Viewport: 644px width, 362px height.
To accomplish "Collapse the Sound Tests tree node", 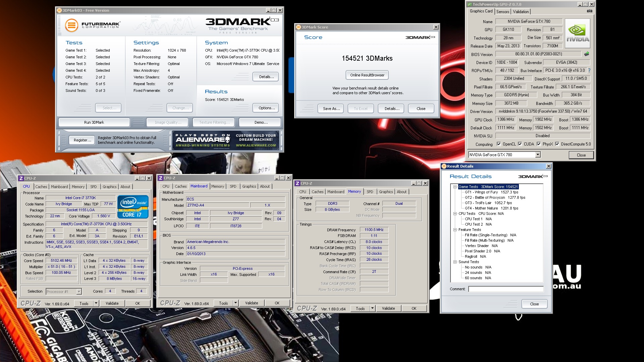I will pyautogui.click(x=455, y=262).
